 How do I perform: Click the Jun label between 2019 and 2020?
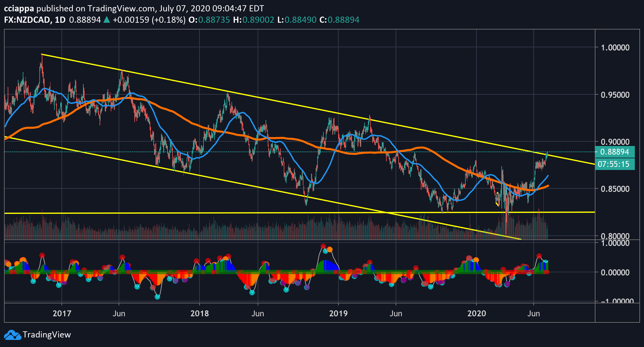click(x=396, y=313)
